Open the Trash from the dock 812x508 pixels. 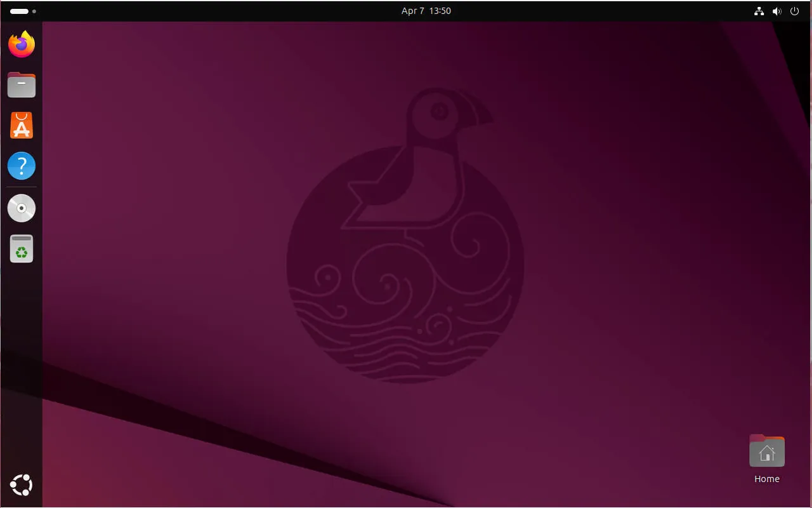click(22, 249)
